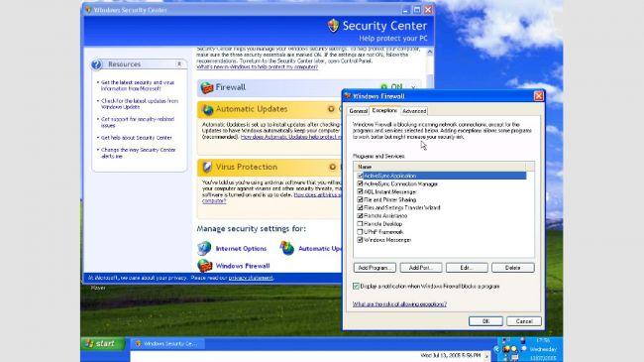The width and height of the screenshot is (644, 362).
Task: Click Cancel in Windows Firewall dialog
Action: [524, 321]
